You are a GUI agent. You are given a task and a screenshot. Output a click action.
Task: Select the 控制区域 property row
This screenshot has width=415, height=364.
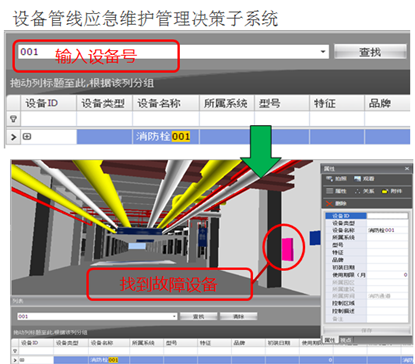[x=367, y=303]
